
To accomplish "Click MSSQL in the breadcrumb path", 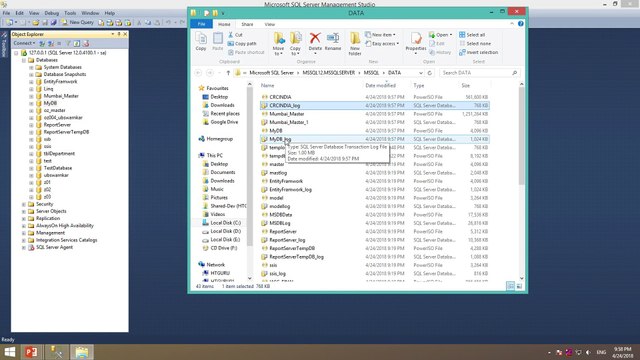I will pyautogui.click(x=371, y=73).
